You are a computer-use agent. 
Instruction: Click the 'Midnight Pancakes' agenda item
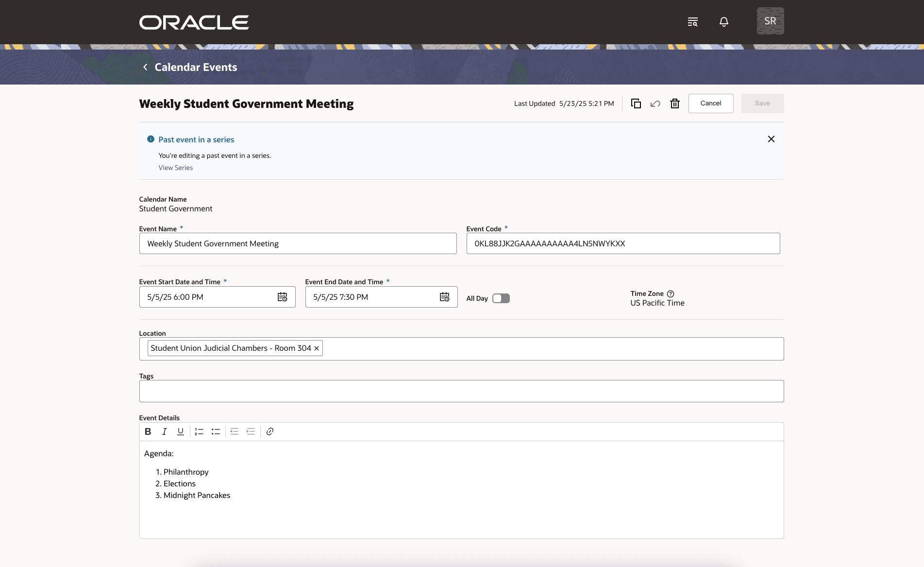[x=197, y=495]
